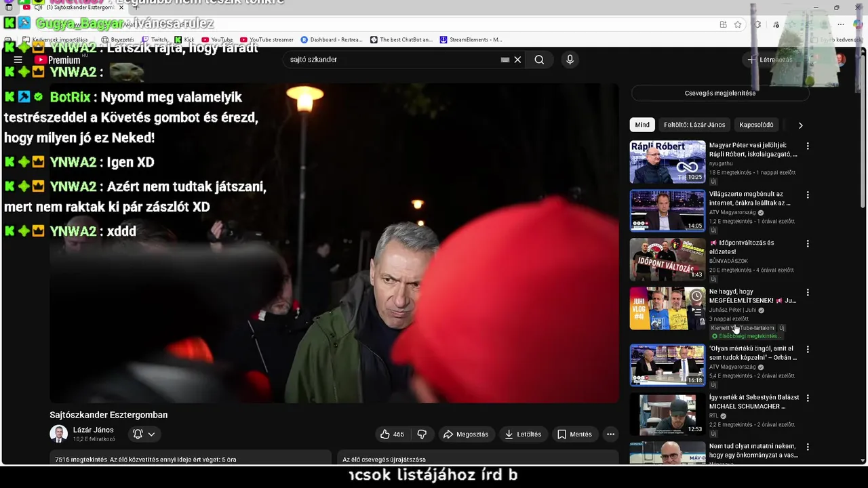Open options for Nem tud olyat mutatni video

tap(807, 447)
